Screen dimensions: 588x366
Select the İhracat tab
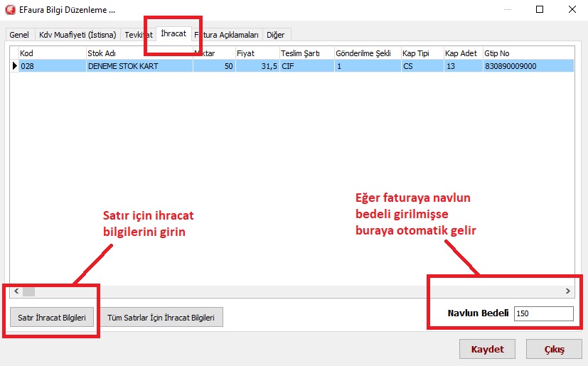coord(173,33)
